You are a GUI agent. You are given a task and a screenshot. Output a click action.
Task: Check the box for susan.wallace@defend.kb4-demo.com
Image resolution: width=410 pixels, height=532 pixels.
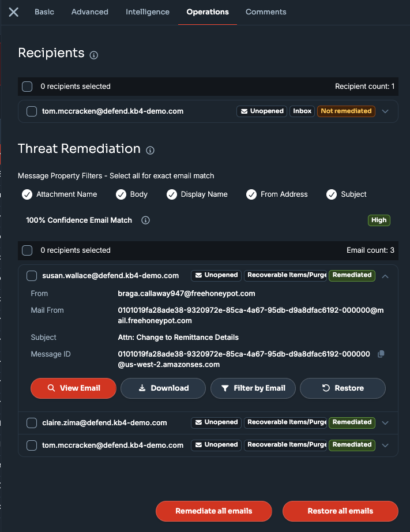32,276
